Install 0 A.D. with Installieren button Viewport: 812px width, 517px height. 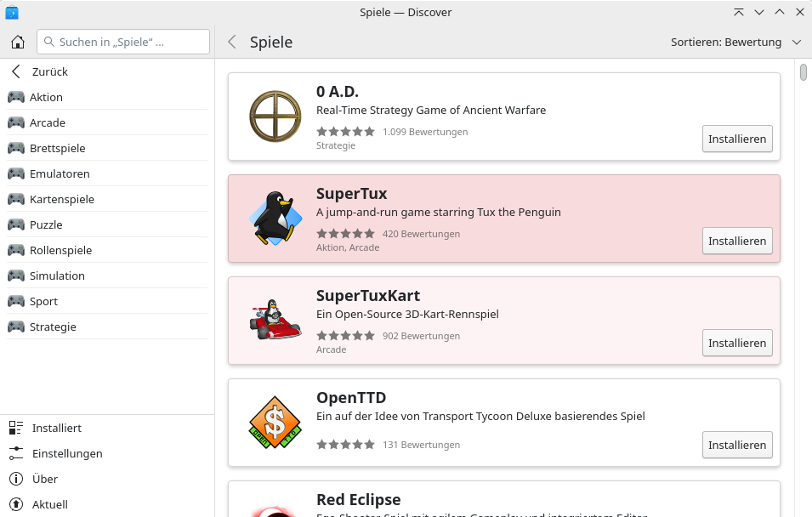click(x=737, y=139)
